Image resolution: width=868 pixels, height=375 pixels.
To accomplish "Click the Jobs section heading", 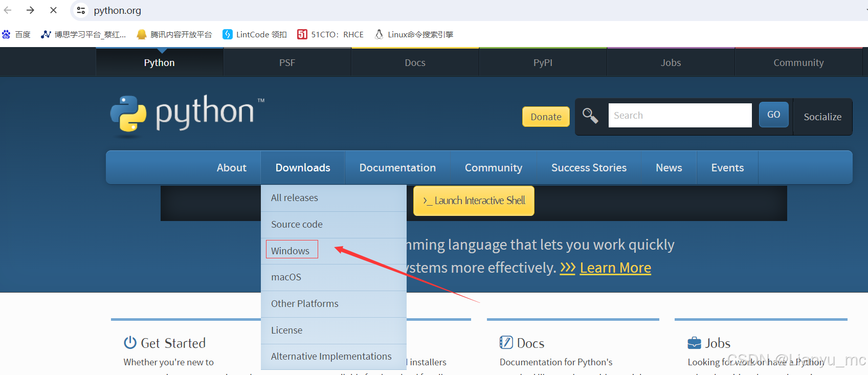I will 718,343.
